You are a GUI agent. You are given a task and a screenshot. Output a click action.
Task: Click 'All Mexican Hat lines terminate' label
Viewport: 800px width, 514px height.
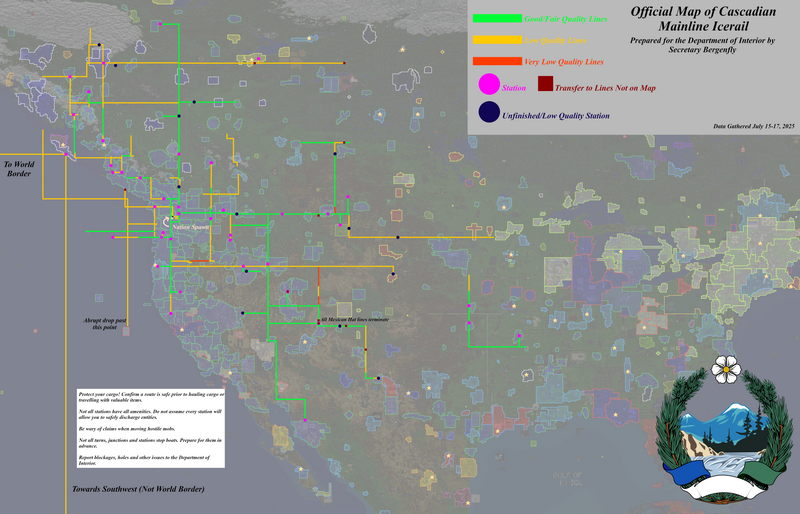coord(354,319)
